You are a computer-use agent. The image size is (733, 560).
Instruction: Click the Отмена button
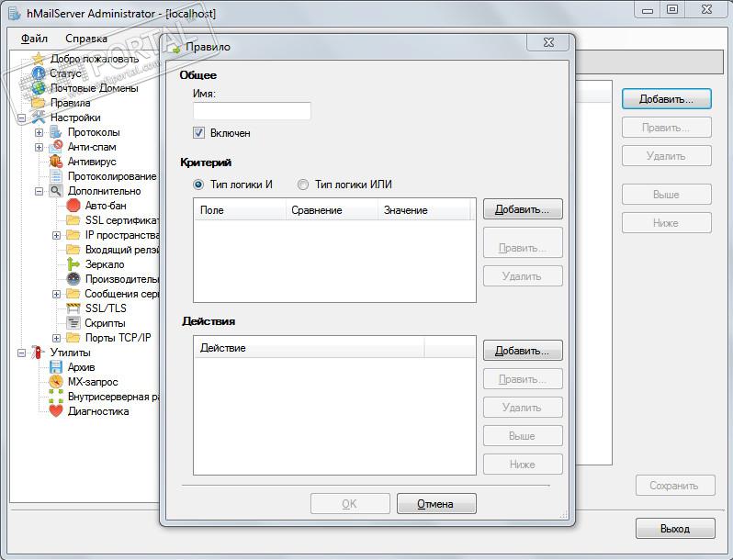coord(436,503)
